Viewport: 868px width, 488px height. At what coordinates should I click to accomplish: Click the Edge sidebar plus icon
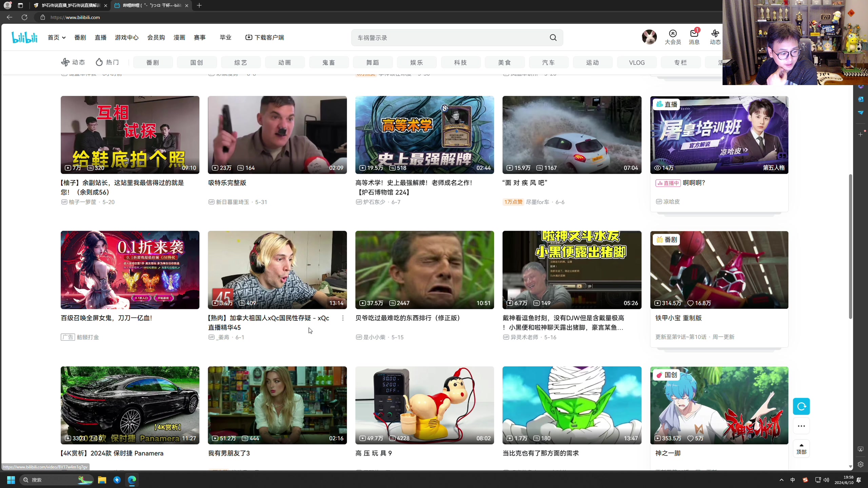pyautogui.click(x=861, y=135)
